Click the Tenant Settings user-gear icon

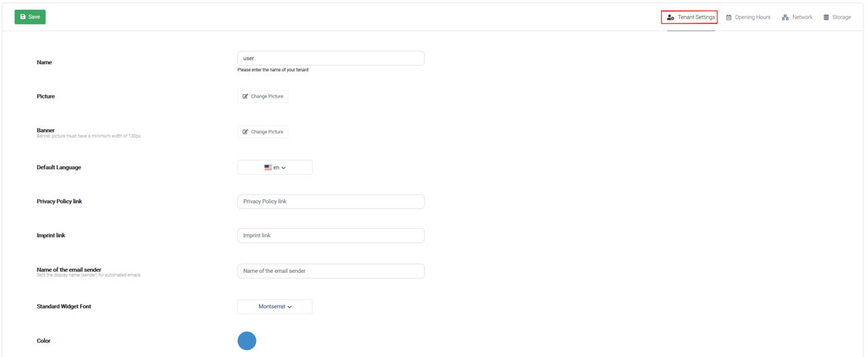click(x=670, y=18)
